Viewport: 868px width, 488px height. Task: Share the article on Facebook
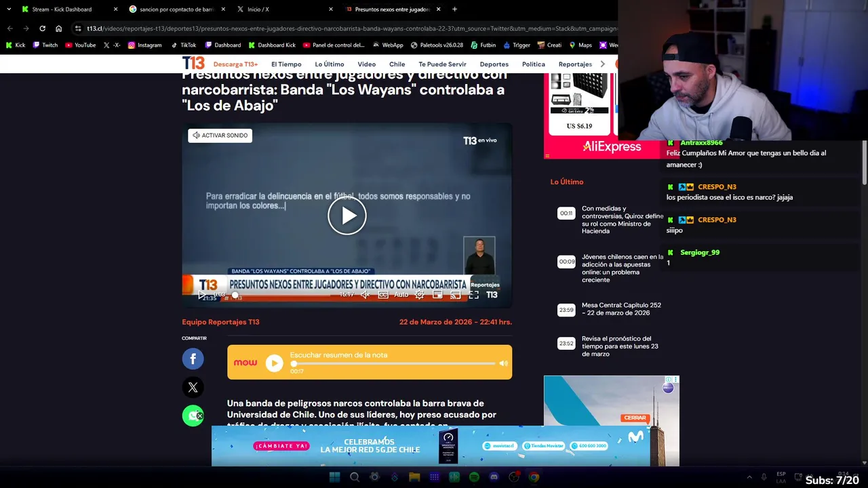tap(193, 359)
